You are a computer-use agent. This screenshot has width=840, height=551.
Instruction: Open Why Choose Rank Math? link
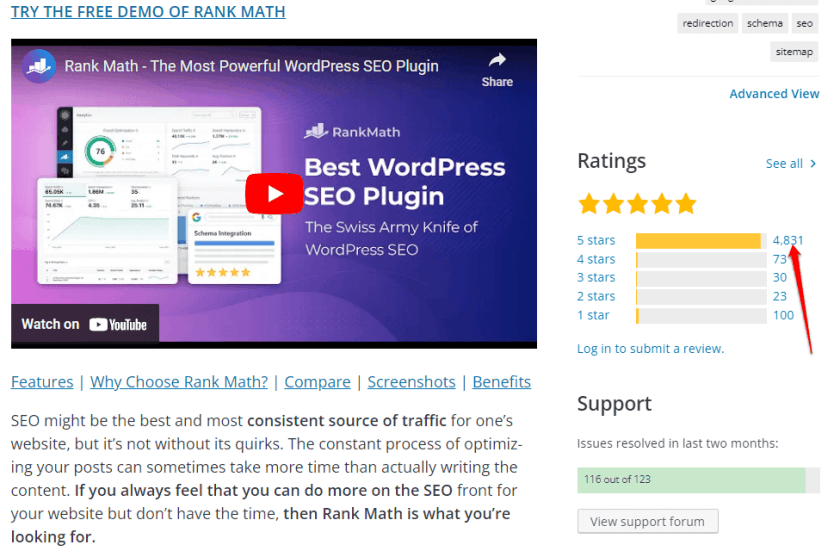179,382
